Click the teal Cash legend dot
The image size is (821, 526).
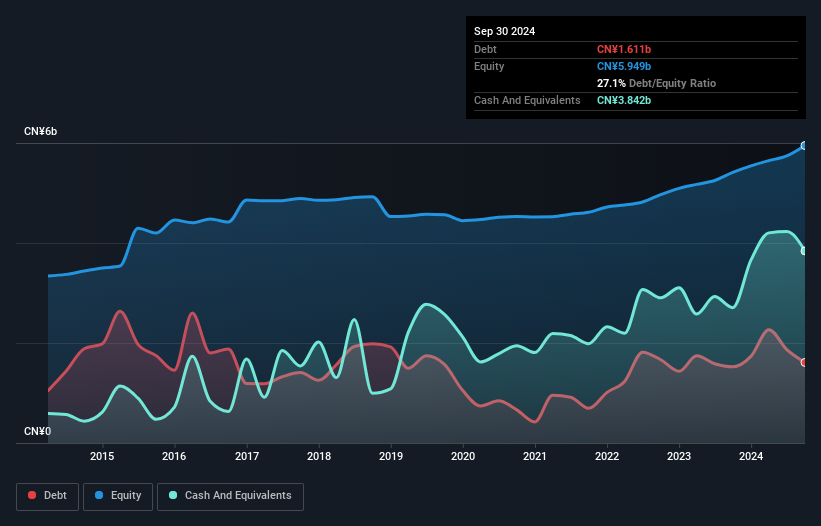tap(173, 495)
